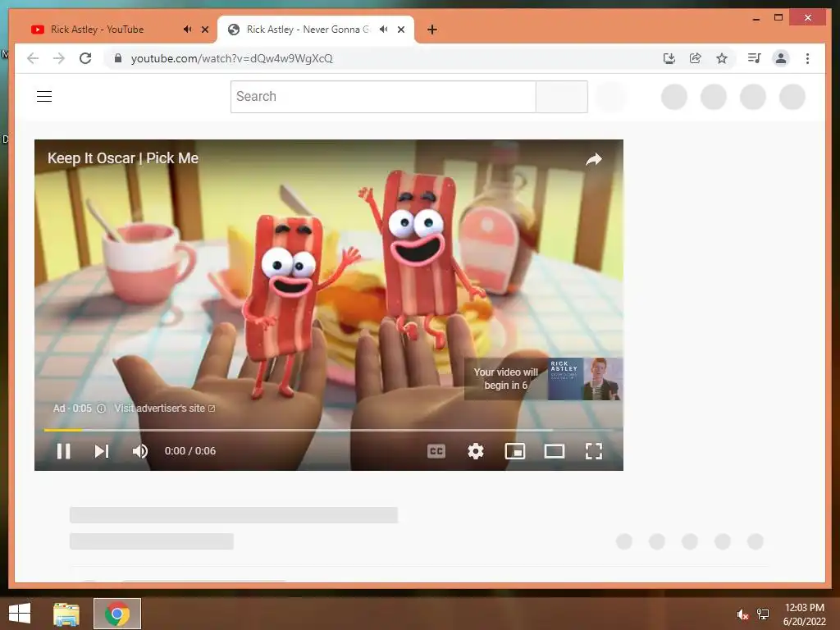Open video settings gear
Viewport: 840px width, 630px height.
tap(475, 451)
